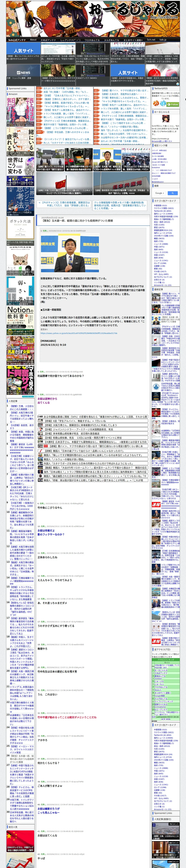The width and height of the screenshot is (186, 868).
Task: Click the author avatar under おーるじゃんる
Action: click(x=165, y=119)
